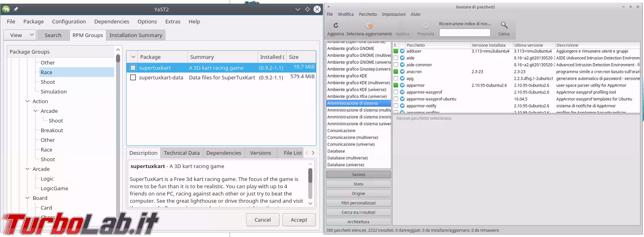644x237 pixels.
Task: Collapse the Action tree node
Action: tap(27, 101)
